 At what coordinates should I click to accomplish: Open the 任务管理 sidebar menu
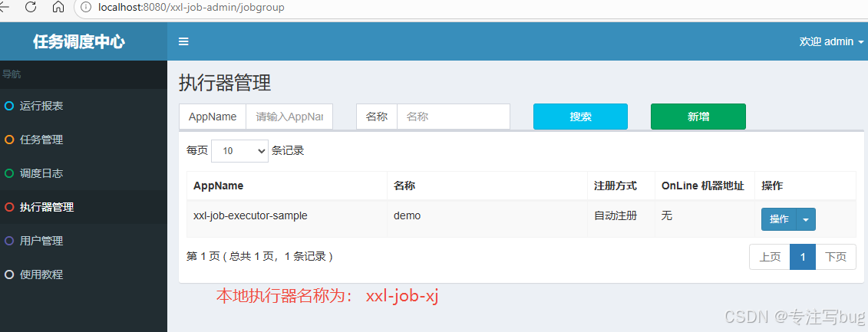click(84, 140)
